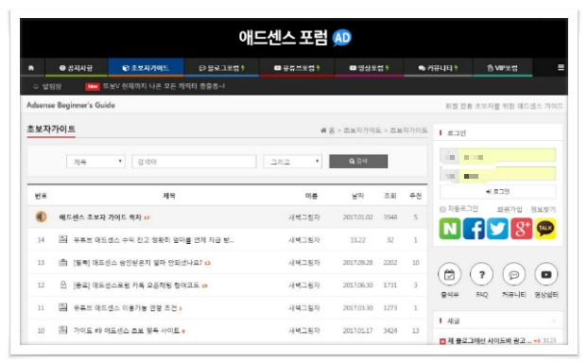
Task: Click the 추천 column header
Action: tap(415, 196)
